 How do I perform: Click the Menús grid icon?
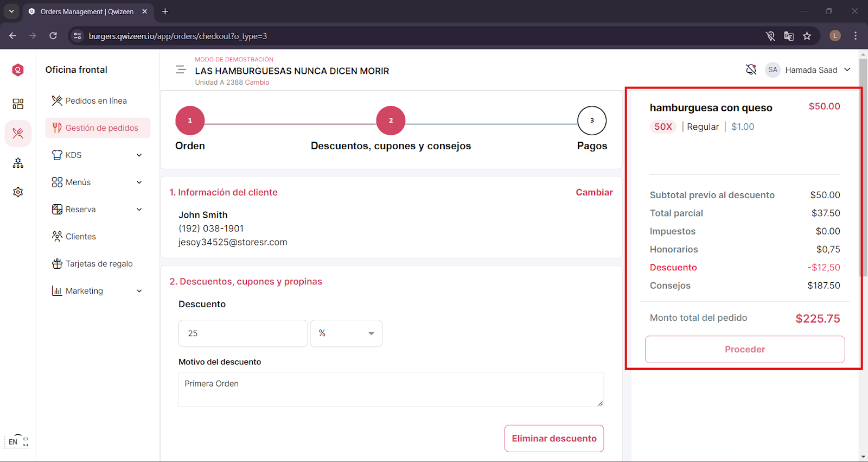pos(57,182)
